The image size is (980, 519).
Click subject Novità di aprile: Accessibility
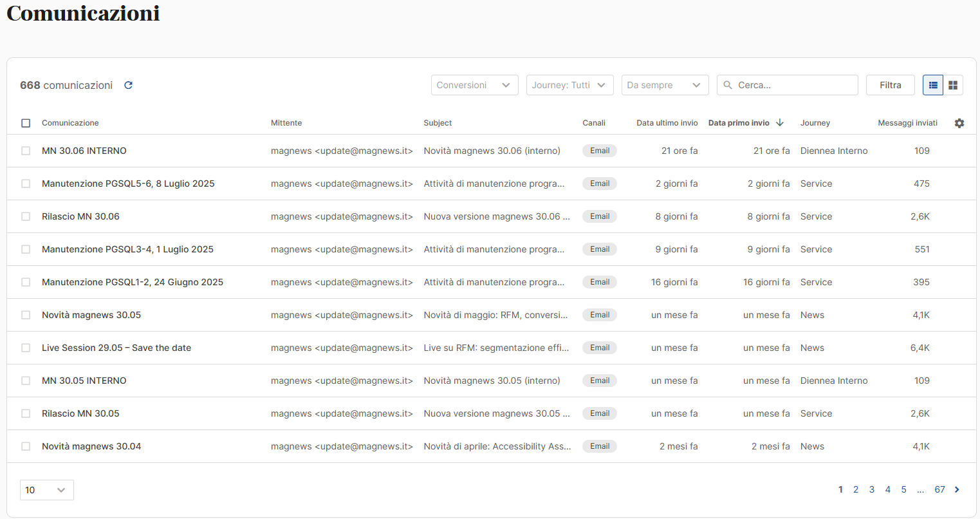coord(497,446)
